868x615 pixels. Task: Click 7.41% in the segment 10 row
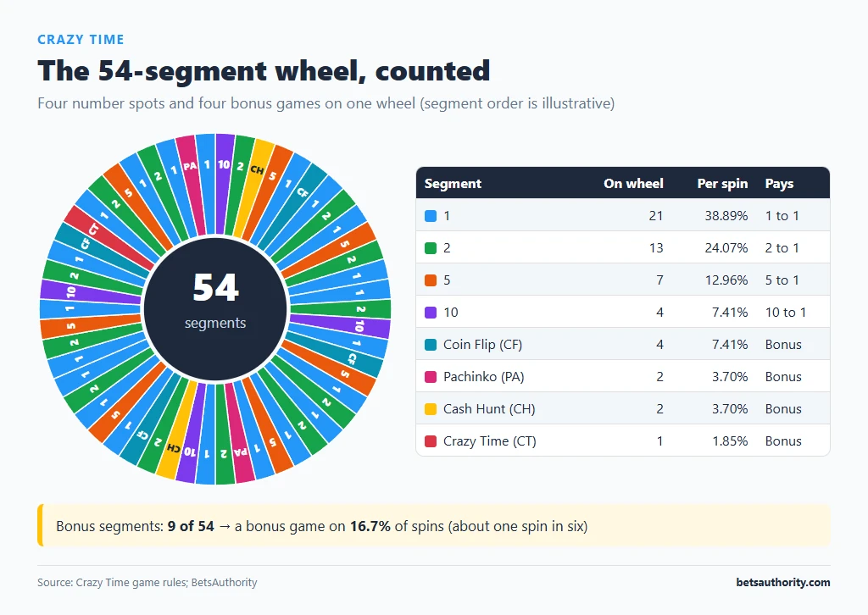pos(730,312)
